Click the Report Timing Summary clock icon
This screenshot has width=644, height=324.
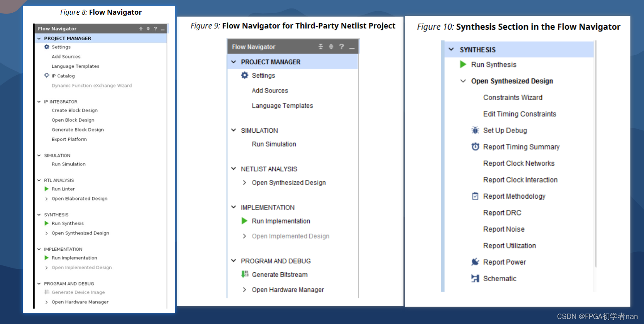point(475,147)
